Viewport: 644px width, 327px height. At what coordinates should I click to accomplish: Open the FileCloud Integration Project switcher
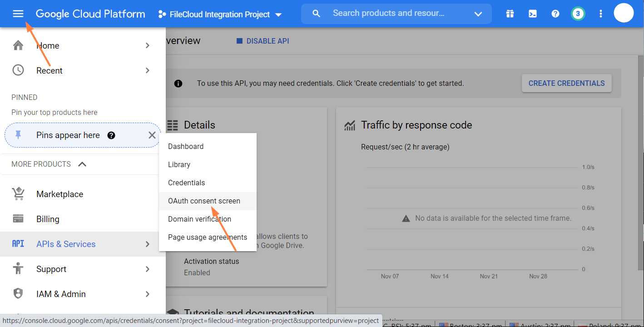pyautogui.click(x=220, y=14)
